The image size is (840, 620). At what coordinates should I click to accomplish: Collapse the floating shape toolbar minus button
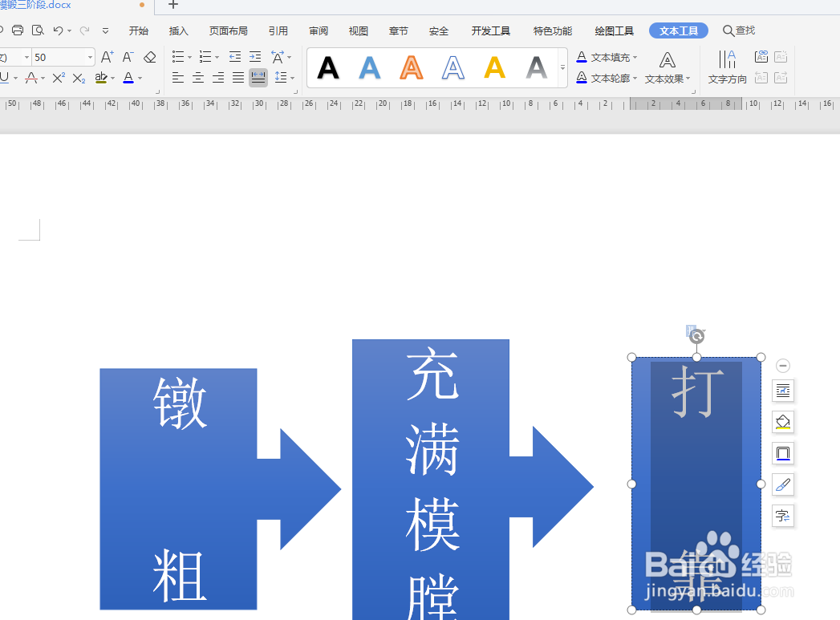click(783, 366)
